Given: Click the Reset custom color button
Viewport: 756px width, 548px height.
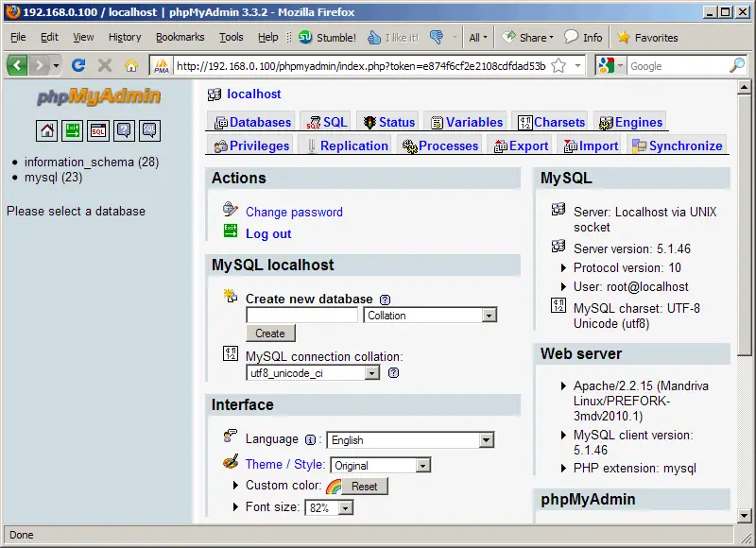Looking at the screenshot, I should point(364,487).
